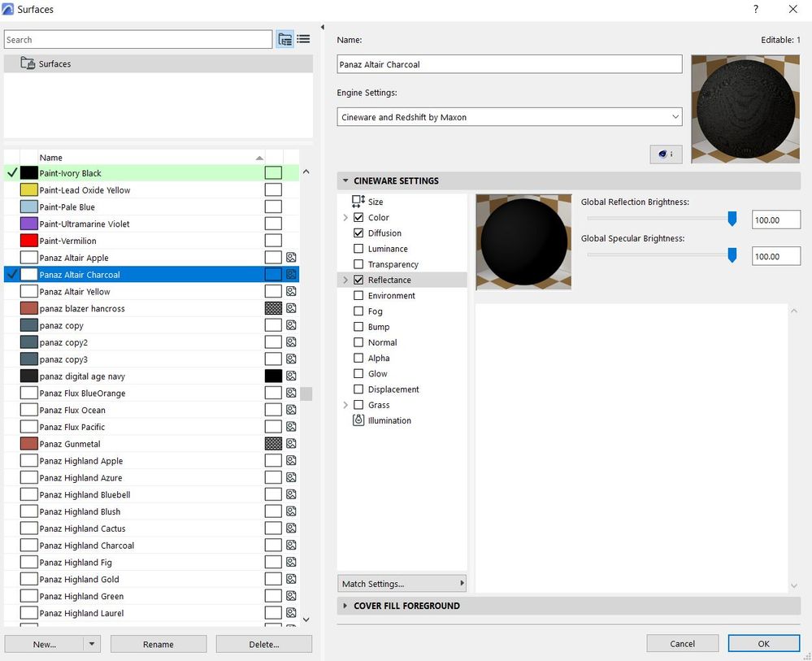Viewport: 812px width, 661px height.
Task: Switch to flat list view icon
Action: coord(303,39)
